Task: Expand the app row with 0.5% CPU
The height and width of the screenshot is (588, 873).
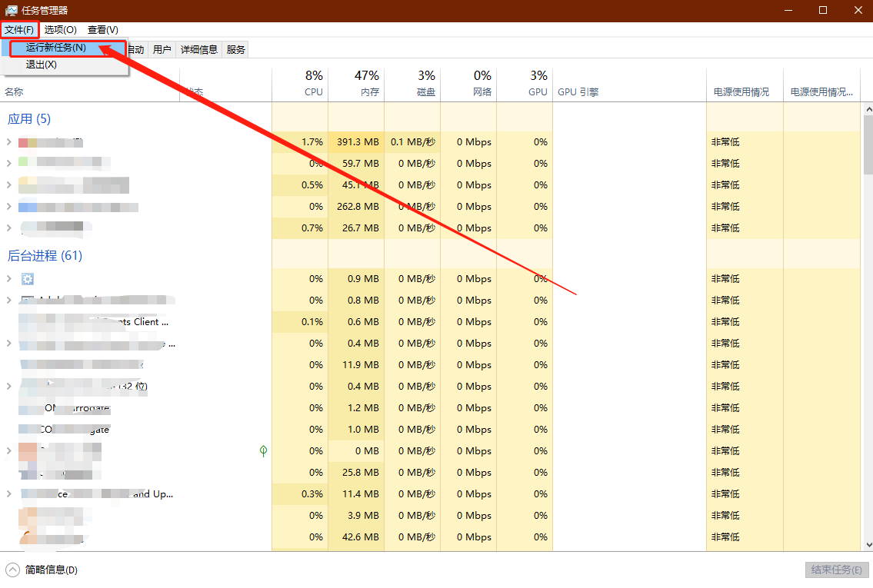Action: (9, 184)
